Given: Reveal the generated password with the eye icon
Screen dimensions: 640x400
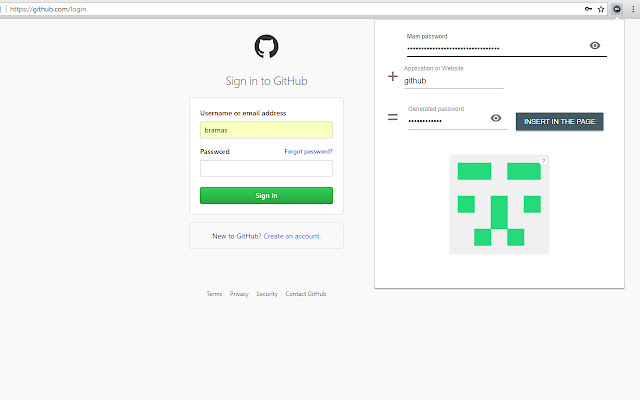Looking at the screenshot, I should click(x=496, y=118).
